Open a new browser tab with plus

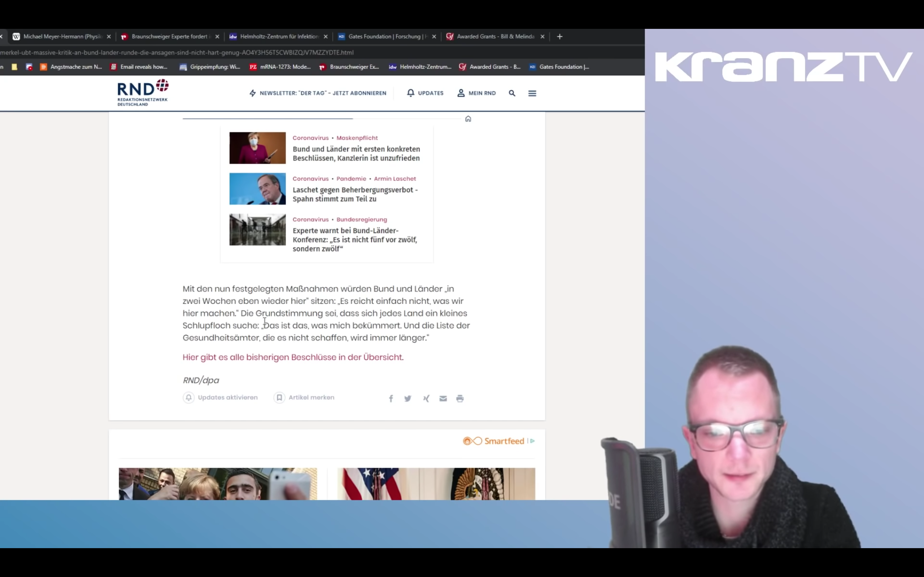point(559,37)
